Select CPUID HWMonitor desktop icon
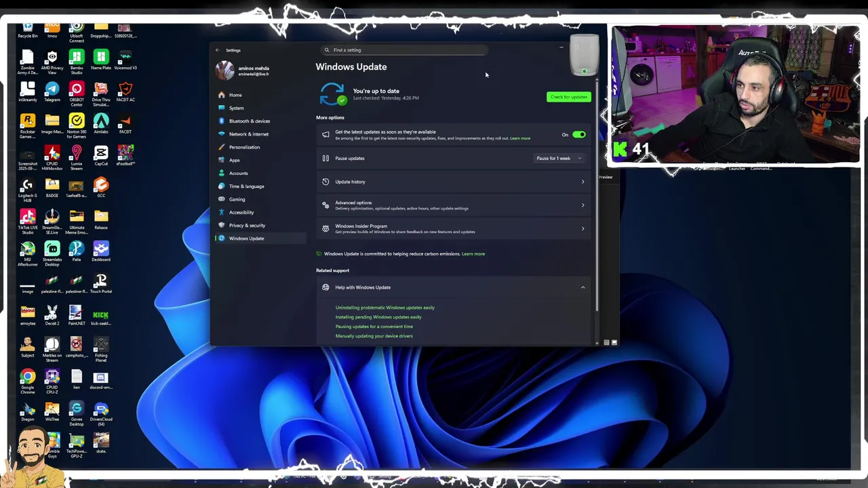This screenshot has height=488, width=868. (52, 157)
